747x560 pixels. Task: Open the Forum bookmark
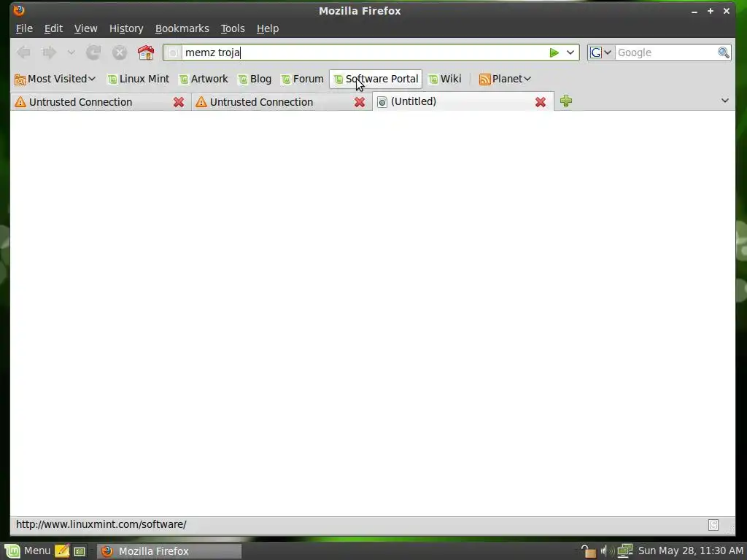pos(303,79)
